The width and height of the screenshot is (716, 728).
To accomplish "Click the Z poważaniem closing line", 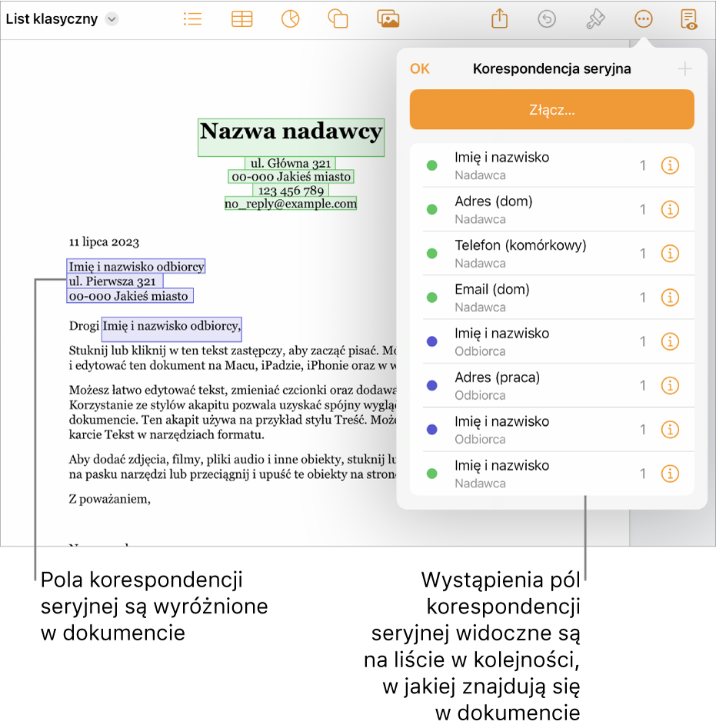I will 109,499.
